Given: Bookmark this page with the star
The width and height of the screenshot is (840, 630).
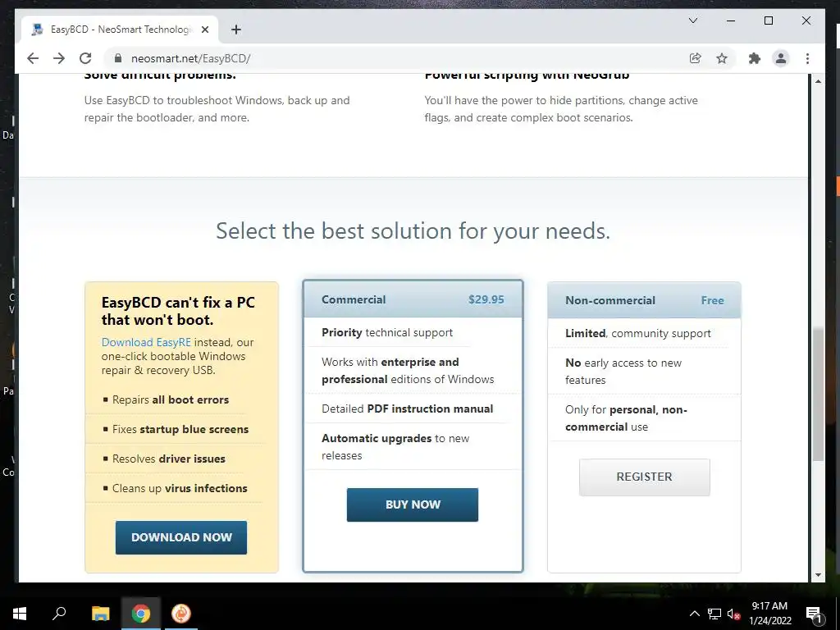Looking at the screenshot, I should [x=722, y=58].
